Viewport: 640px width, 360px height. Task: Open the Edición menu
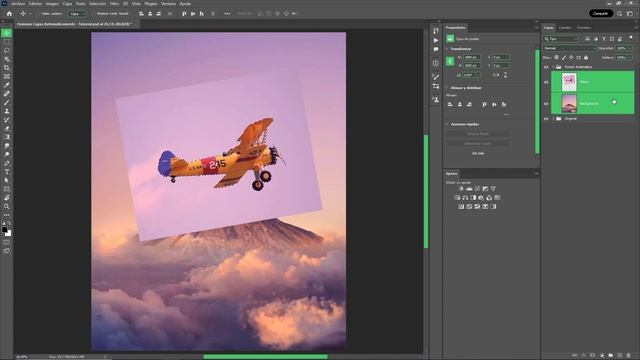point(35,4)
